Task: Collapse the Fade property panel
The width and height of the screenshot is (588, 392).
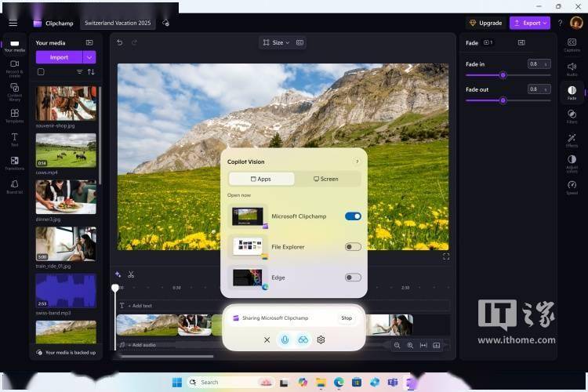Action: pos(521,43)
